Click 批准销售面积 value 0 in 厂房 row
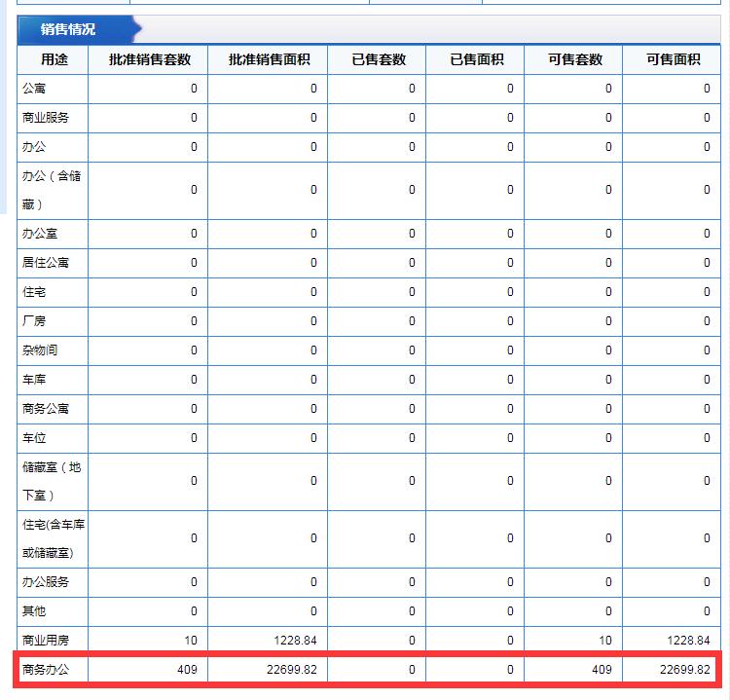The height and width of the screenshot is (700, 730). (313, 321)
